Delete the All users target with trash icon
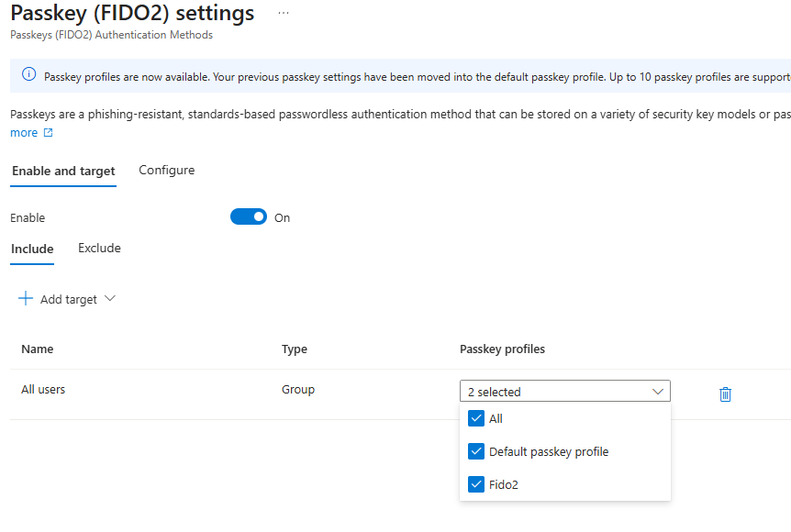Image resolution: width=791 pixels, height=532 pixels. (x=725, y=393)
